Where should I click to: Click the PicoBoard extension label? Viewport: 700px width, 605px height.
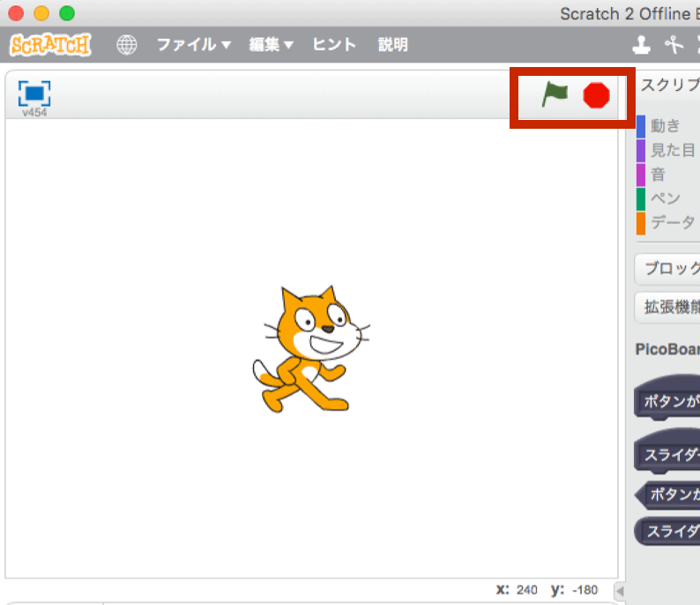pyautogui.click(x=667, y=349)
